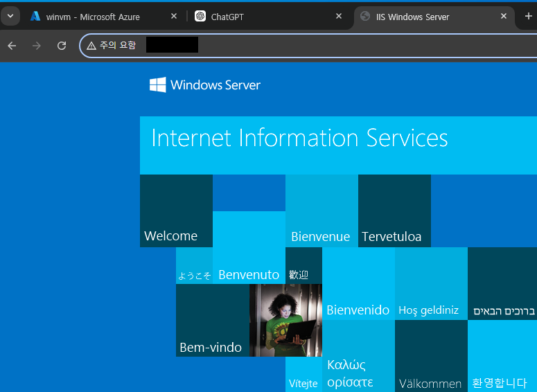Reload the current page
The height and width of the screenshot is (392, 537).
(x=62, y=46)
